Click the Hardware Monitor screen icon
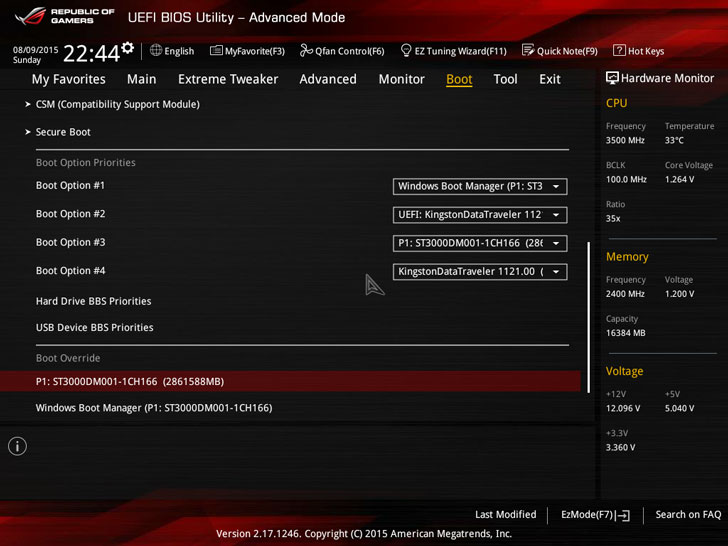Viewport: 728px width, 546px height. coord(612,78)
